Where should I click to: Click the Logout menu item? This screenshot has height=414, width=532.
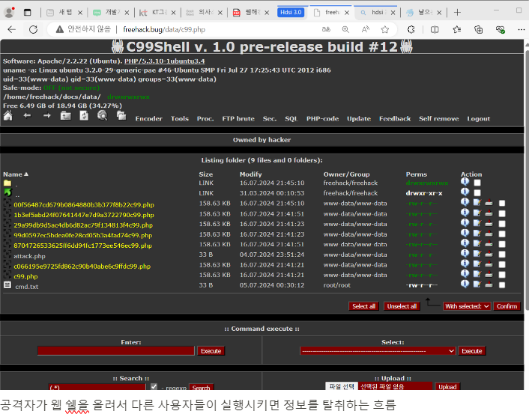click(479, 119)
